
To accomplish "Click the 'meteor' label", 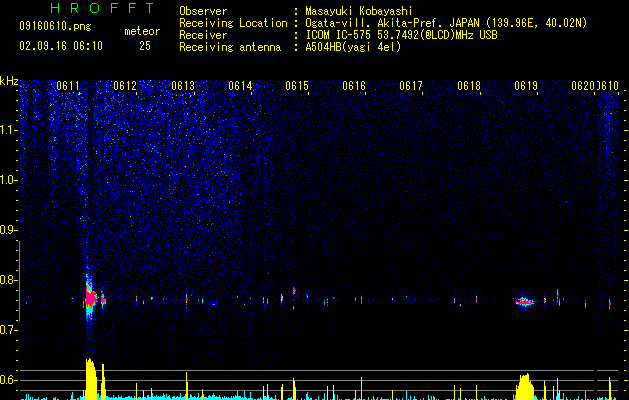I will [x=142, y=31].
